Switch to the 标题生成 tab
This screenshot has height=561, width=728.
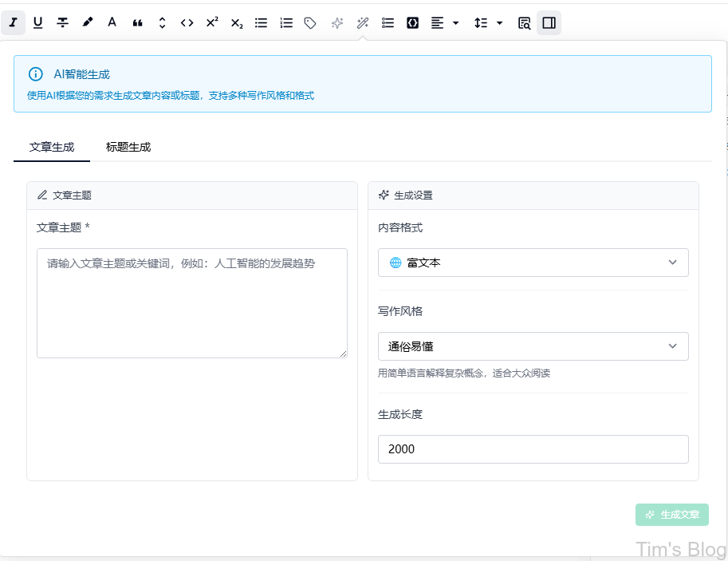pos(128,147)
